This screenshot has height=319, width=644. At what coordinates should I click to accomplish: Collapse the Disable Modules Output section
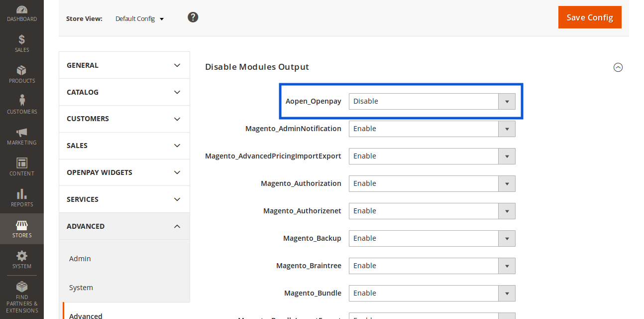pyautogui.click(x=618, y=67)
